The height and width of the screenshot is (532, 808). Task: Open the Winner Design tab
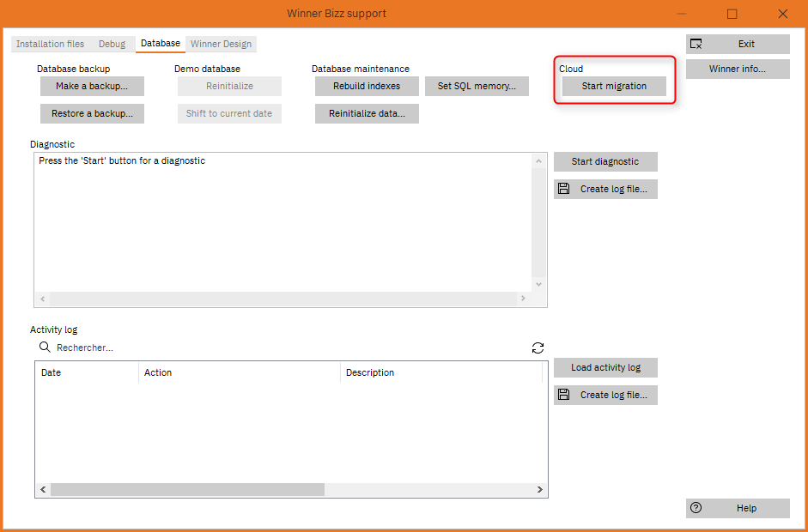click(x=221, y=44)
